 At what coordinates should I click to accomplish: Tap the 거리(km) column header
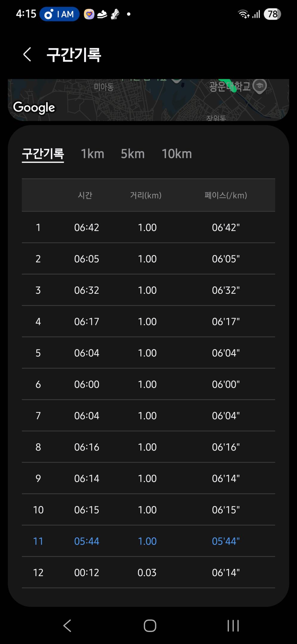point(146,195)
